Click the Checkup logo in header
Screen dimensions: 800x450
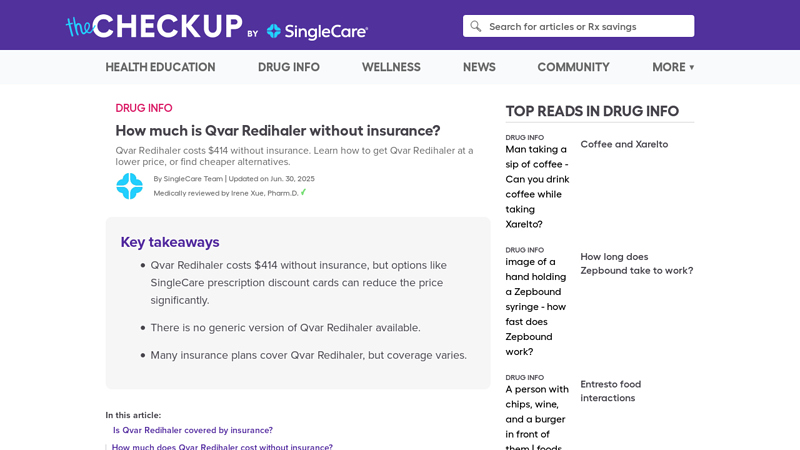click(x=154, y=27)
